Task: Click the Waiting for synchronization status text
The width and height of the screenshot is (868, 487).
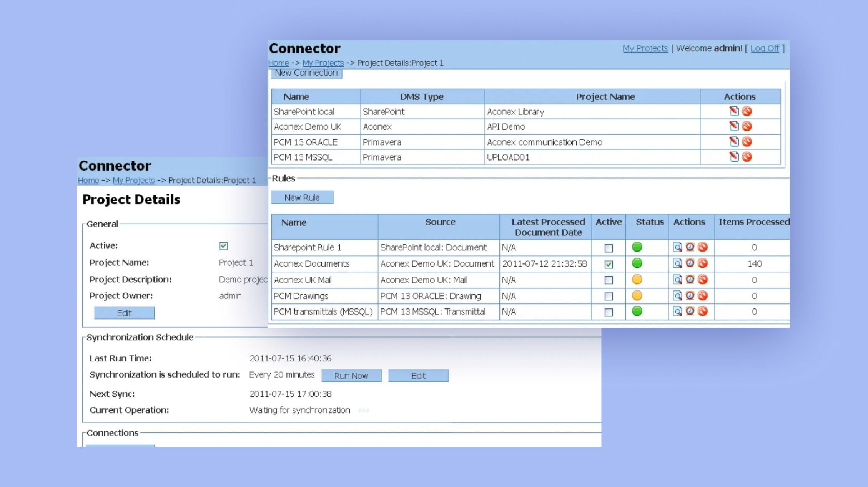Action: pyautogui.click(x=300, y=410)
